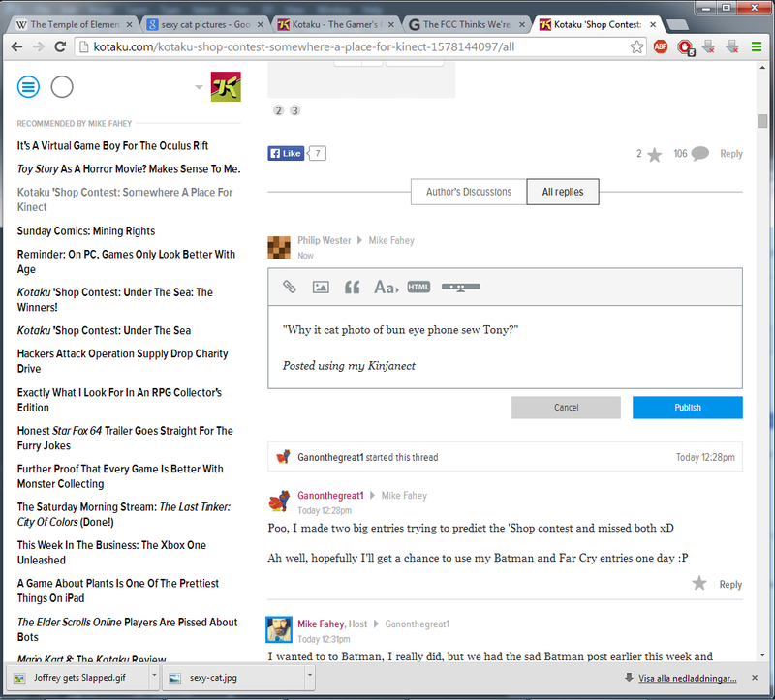Bookmark this page with the star
Image resolution: width=775 pixels, height=700 pixels.
pyautogui.click(x=636, y=46)
